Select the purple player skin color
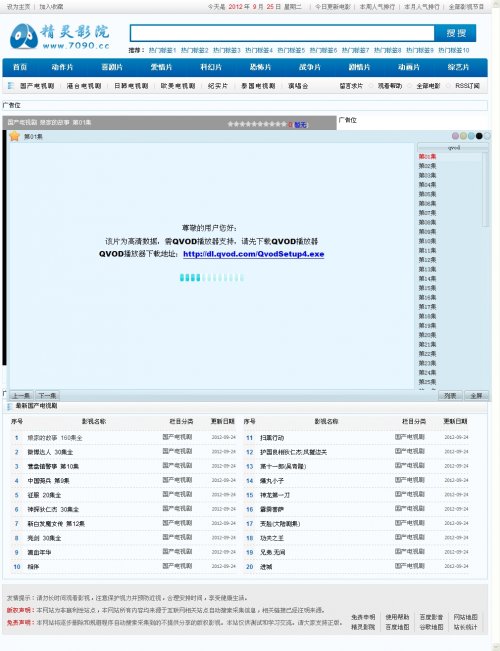Viewport: 500px width, 651px height. pyautogui.click(x=456, y=136)
